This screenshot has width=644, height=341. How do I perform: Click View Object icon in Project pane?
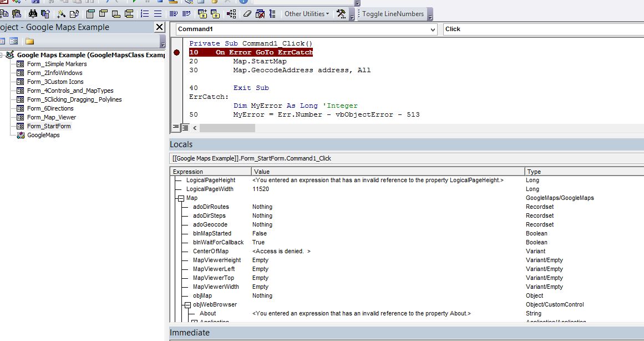(x=13, y=41)
